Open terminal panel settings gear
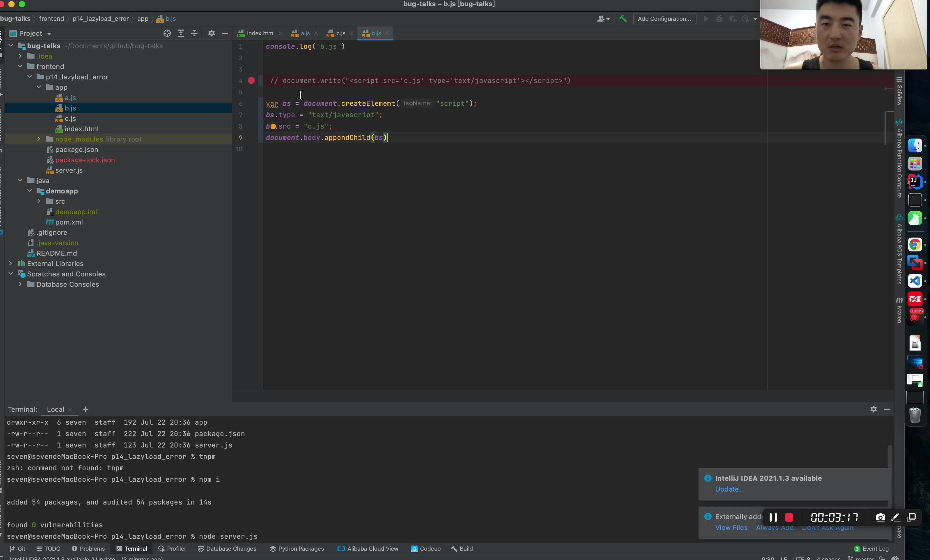Image resolution: width=930 pixels, height=560 pixels. pyautogui.click(x=873, y=409)
